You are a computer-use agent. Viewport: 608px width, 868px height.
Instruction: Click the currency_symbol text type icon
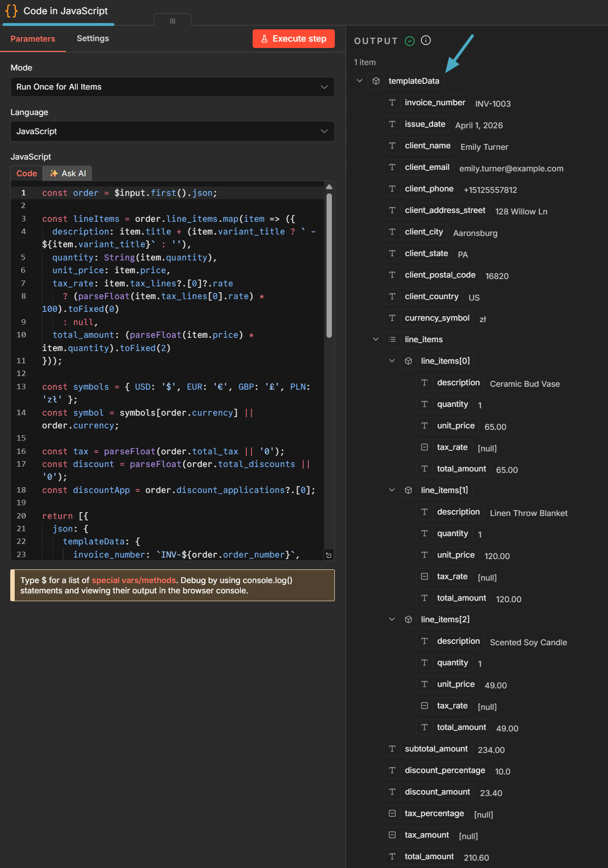(x=392, y=318)
